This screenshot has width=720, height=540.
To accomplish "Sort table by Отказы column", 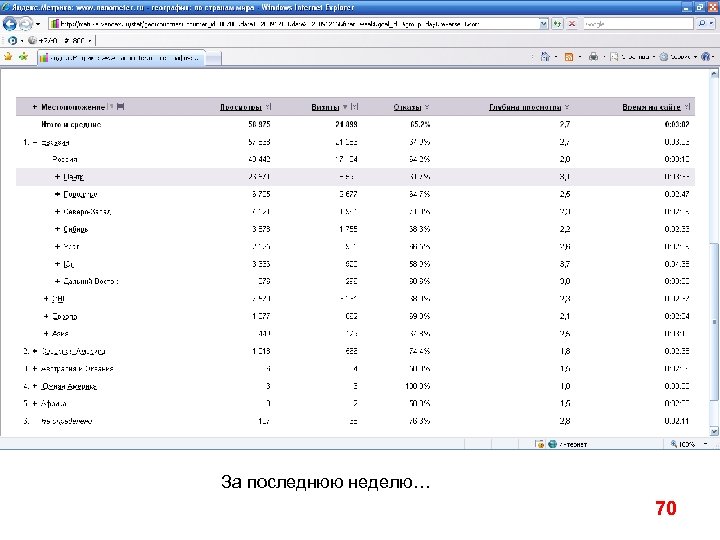I will pyautogui.click(x=407, y=107).
